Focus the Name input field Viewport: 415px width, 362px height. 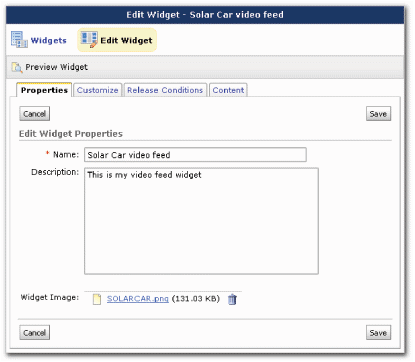(x=195, y=155)
